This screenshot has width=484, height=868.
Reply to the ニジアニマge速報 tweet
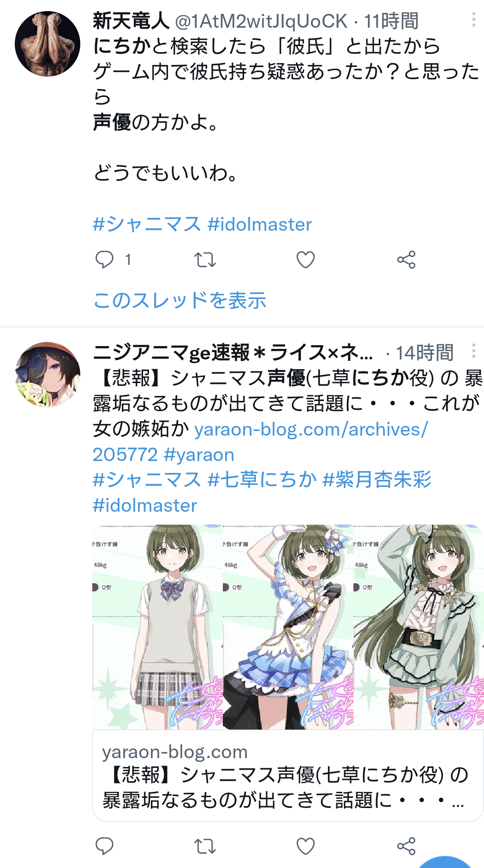point(104,846)
